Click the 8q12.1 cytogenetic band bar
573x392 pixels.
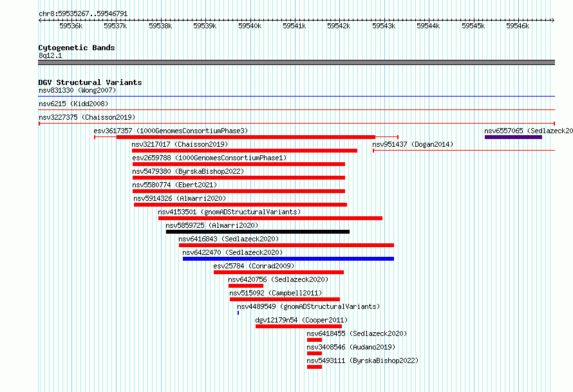[x=296, y=62]
